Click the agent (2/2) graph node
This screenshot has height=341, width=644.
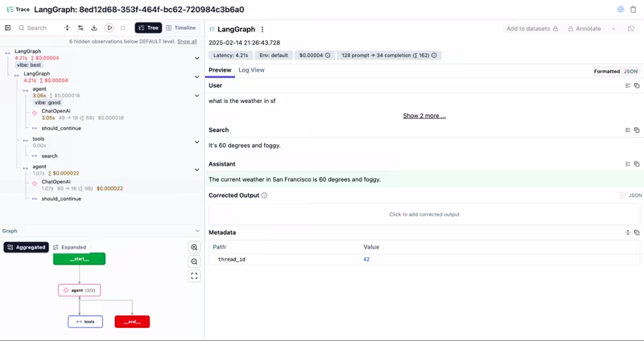79,290
